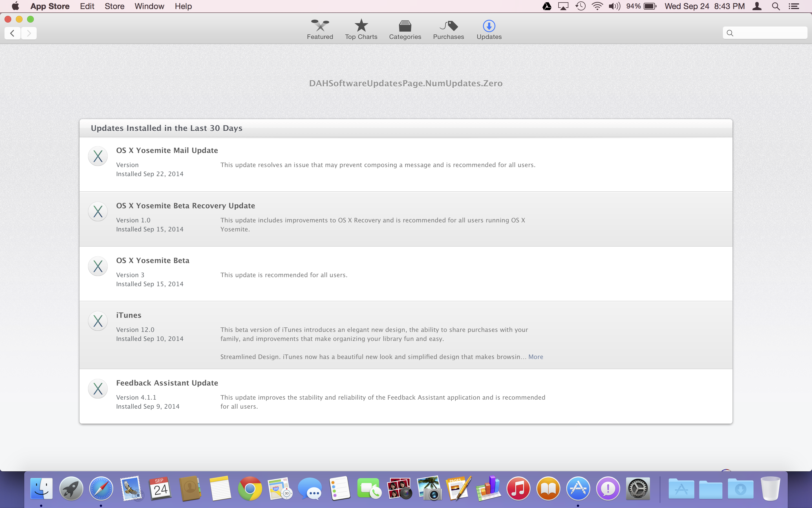
Task: Open Applications folder in the Dock
Action: pos(681,489)
